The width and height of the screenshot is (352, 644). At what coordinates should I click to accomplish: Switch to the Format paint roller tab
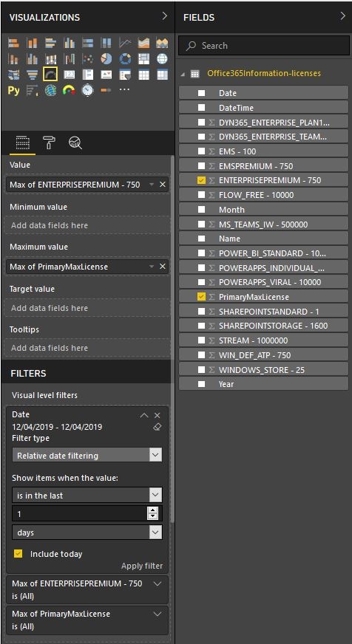[x=49, y=143]
